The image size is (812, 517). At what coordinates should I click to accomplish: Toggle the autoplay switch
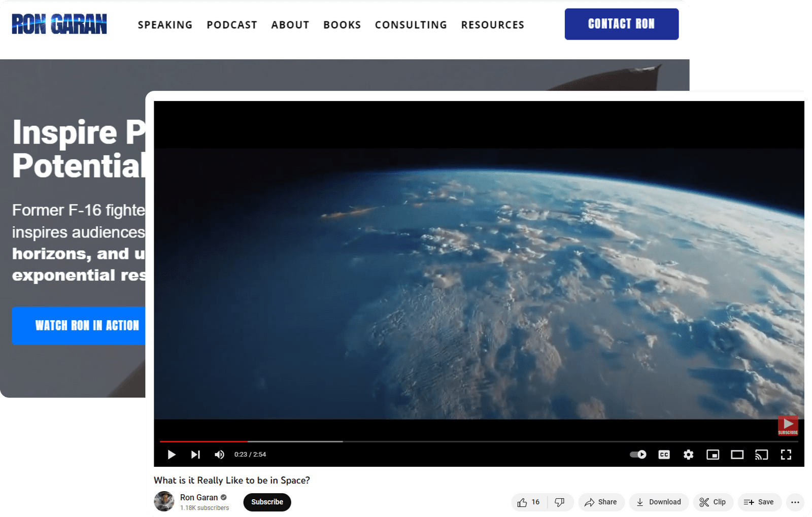point(638,455)
